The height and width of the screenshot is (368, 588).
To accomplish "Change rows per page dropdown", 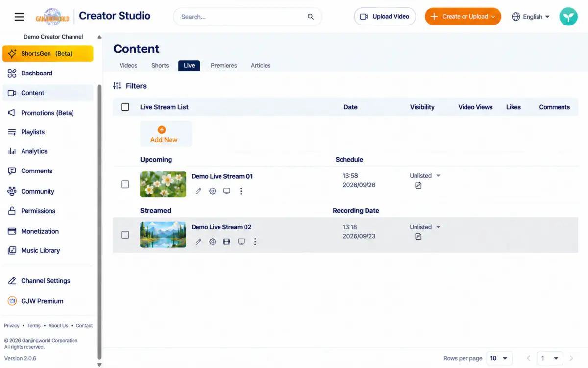I will click(x=499, y=358).
